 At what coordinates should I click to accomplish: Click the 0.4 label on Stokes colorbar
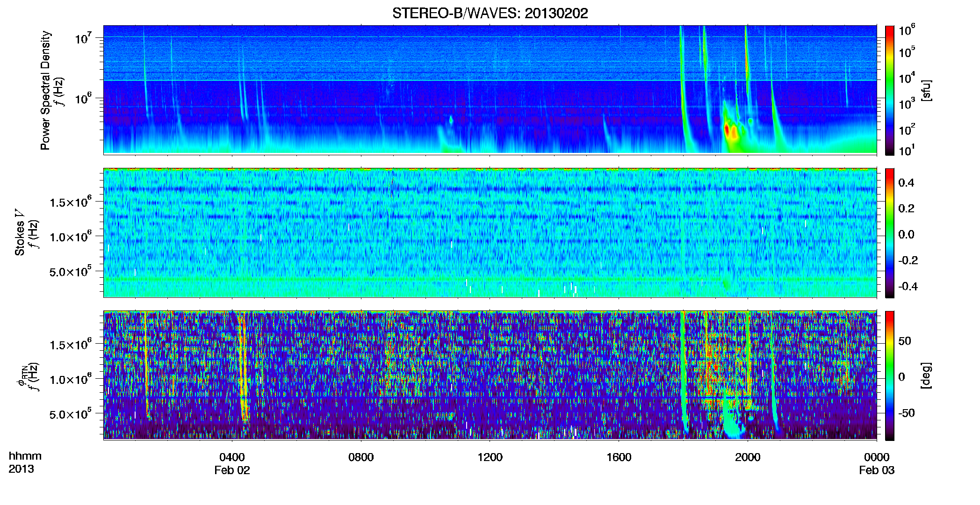pos(906,183)
